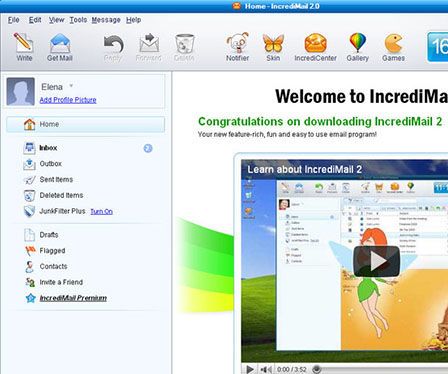
Task: Click the IncrediMail Premium star icon
Action: click(x=30, y=298)
